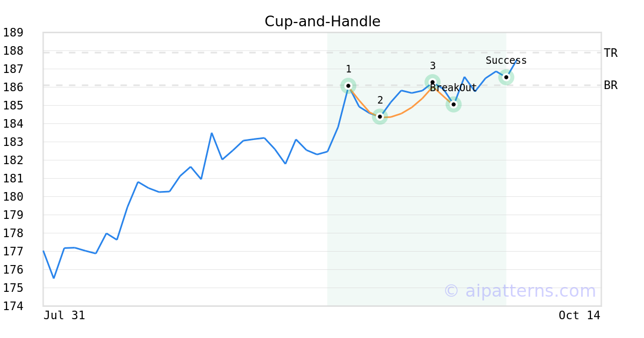The image size is (644, 338).
Task: Click the Cup-and-Handle chart title
Action: 322,21
